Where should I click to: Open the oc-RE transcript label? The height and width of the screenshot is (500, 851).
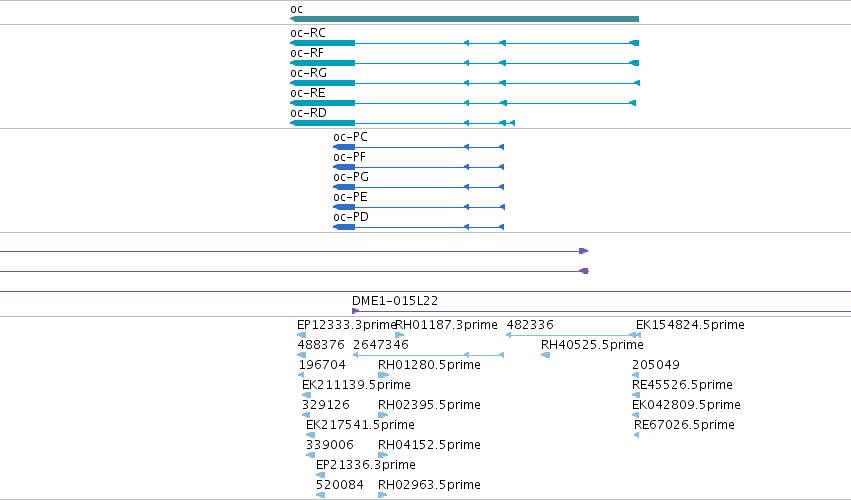coord(308,93)
